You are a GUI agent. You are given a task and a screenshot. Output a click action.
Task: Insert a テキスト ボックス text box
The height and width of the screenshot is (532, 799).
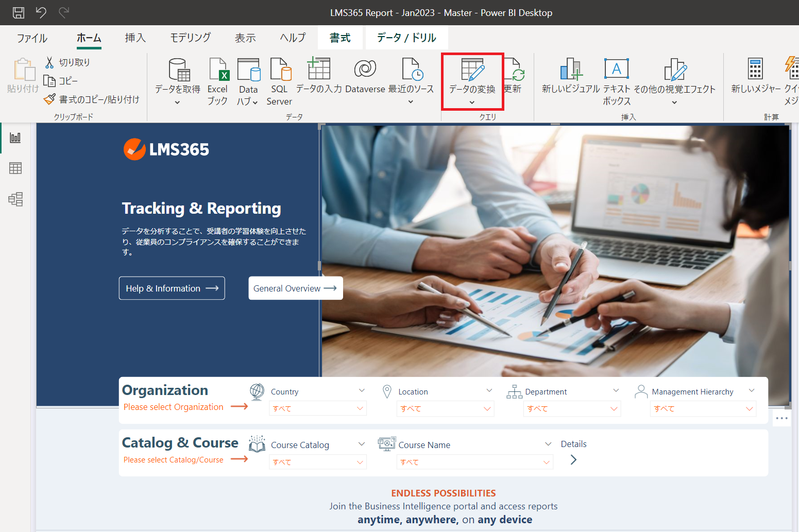[617, 81]
